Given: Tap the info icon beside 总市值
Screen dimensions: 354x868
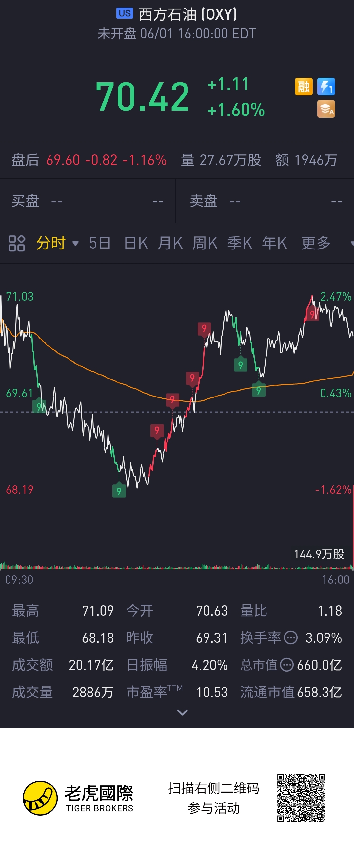Looking at the screenshot, I should (x=287, y=665).
